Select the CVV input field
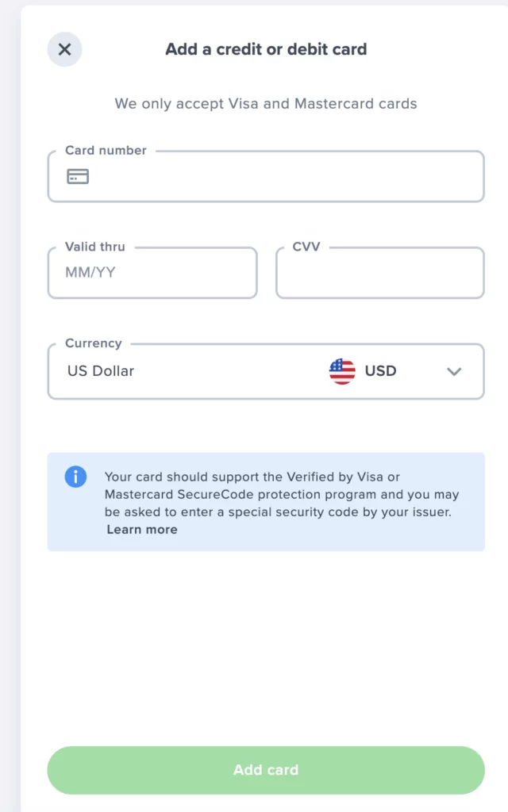Screen dimensions: 508x812 tap(379, 272)
